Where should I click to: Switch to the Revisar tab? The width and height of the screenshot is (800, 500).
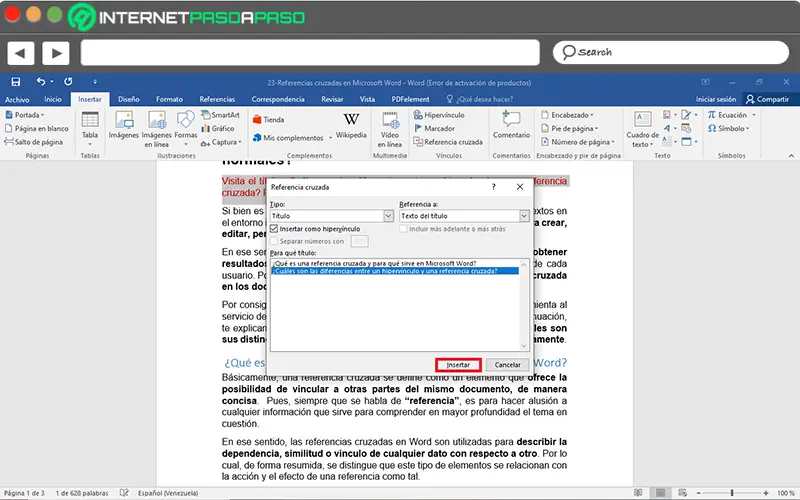332,99
